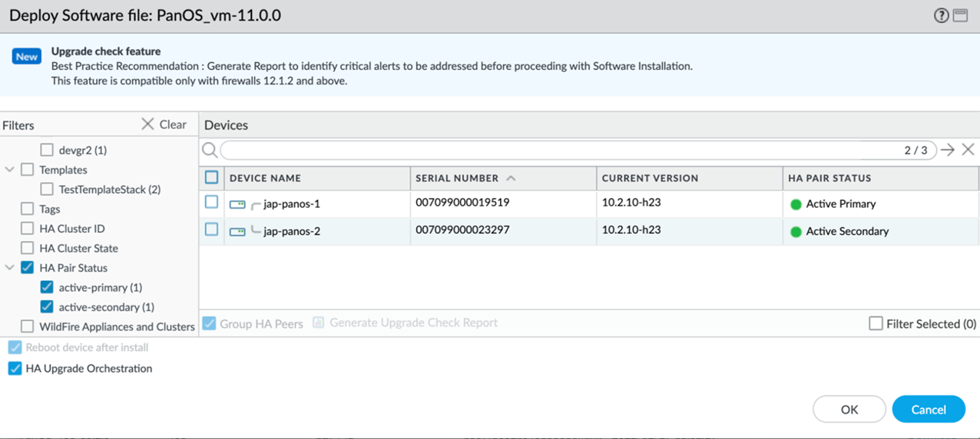Image resolution: width=980 pixels, height=439 pixels.
Task: Click the green Active Primary status indicator
Action: 796,204
